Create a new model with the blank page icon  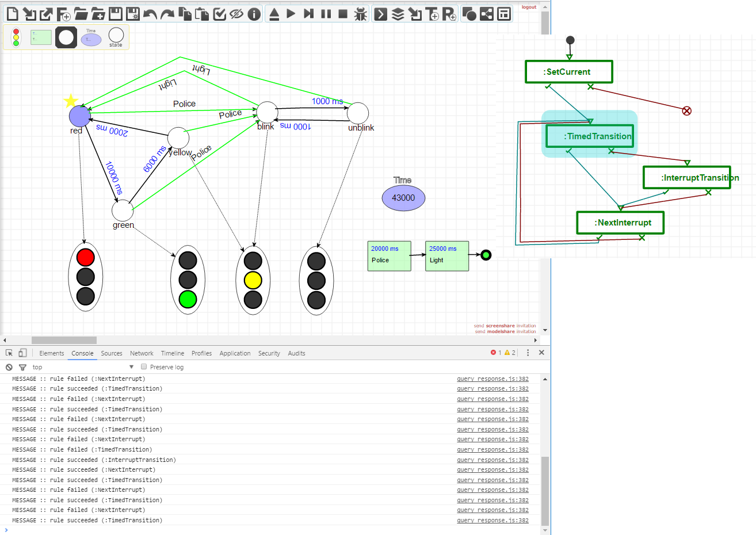tap(12, 14)
